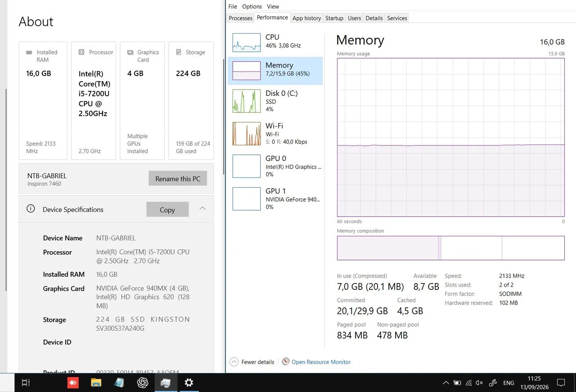Click the Rename this PC button
This screenshot has height=392, width=576.
[x=178, y=178]
